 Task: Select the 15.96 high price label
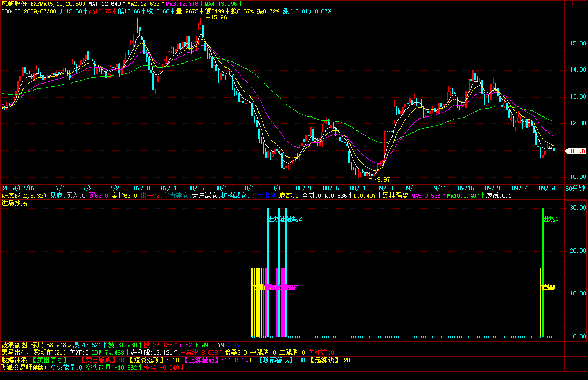[219, 18]
